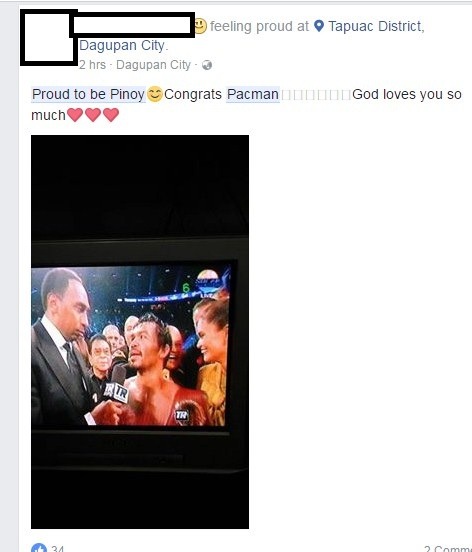Open the redacted poster name link
Image resolution: width=472 pixels, height=552 pixels.
click(132, 25)
